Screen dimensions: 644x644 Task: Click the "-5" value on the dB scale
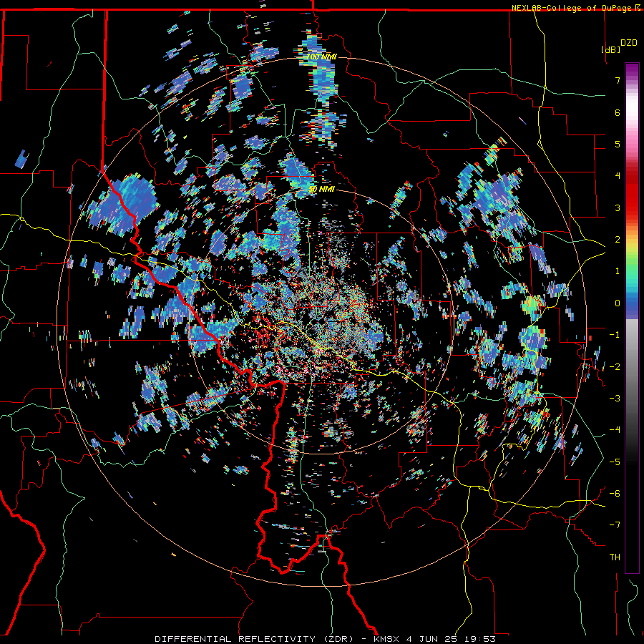(x=615, y=462)
